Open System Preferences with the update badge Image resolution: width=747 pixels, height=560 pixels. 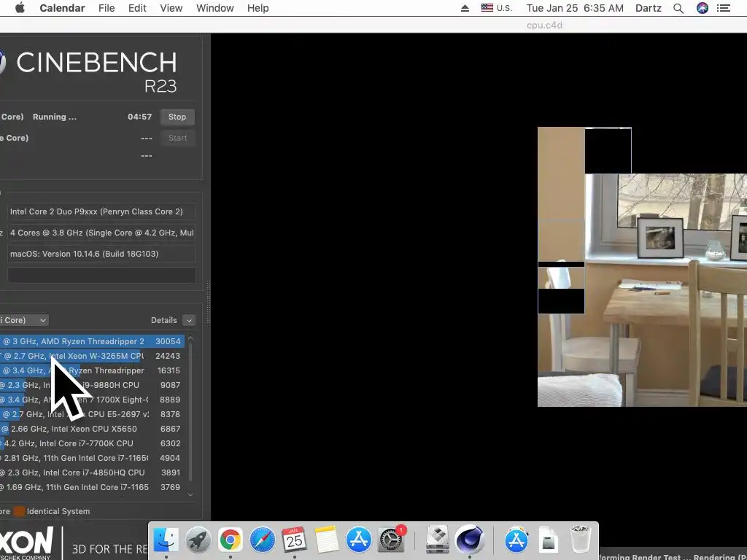coord(391,540)
